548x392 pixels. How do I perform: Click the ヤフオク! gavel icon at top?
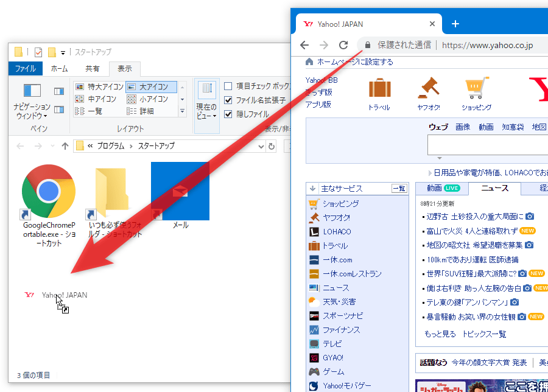pyautogui.click(x=429, y=88)
